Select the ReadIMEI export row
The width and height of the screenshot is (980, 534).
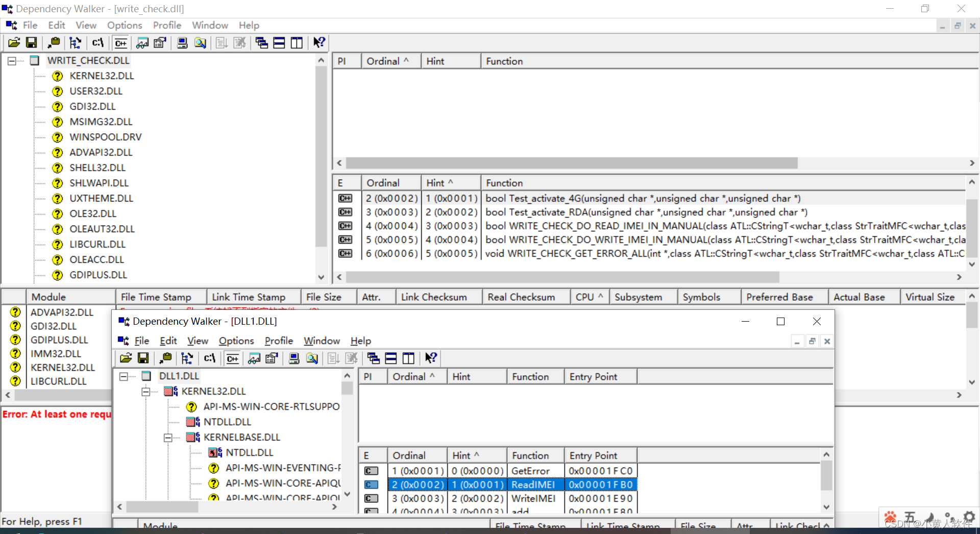click(x=534, y=484)
